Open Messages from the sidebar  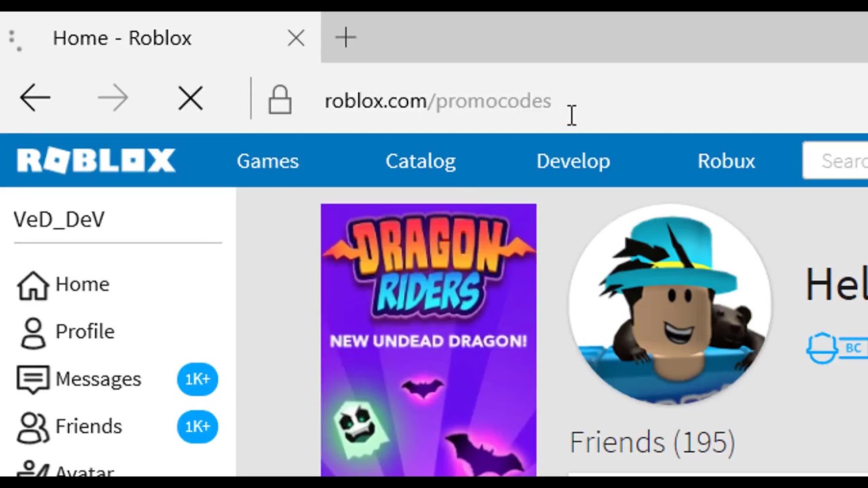(98, 379)
